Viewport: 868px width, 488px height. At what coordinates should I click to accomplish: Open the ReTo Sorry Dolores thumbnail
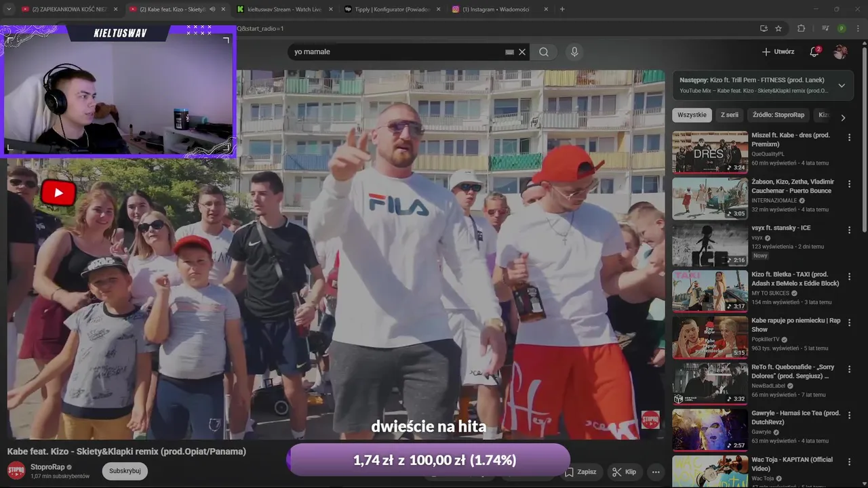point(710,384)
